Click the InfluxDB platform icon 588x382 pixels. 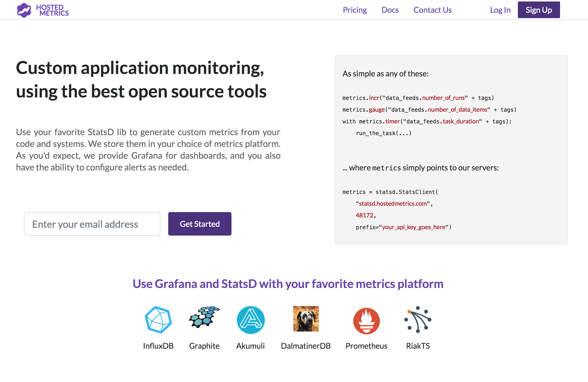(158, 320)
